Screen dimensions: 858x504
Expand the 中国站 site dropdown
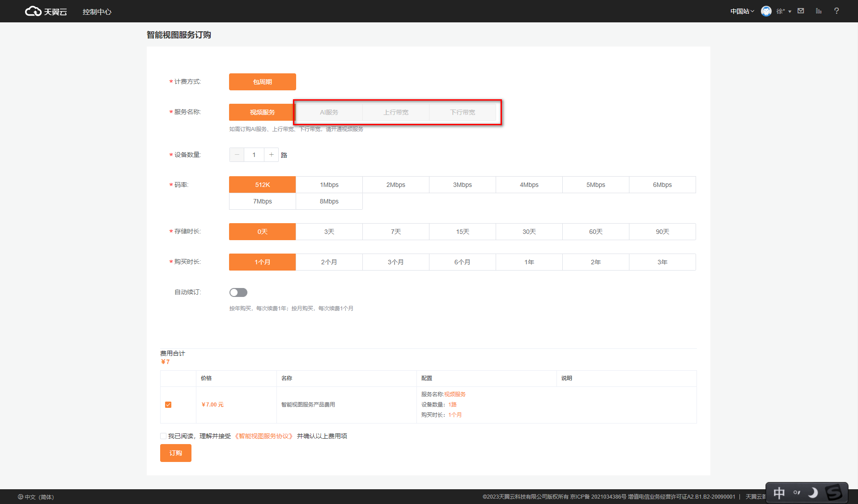pos(742,11)
